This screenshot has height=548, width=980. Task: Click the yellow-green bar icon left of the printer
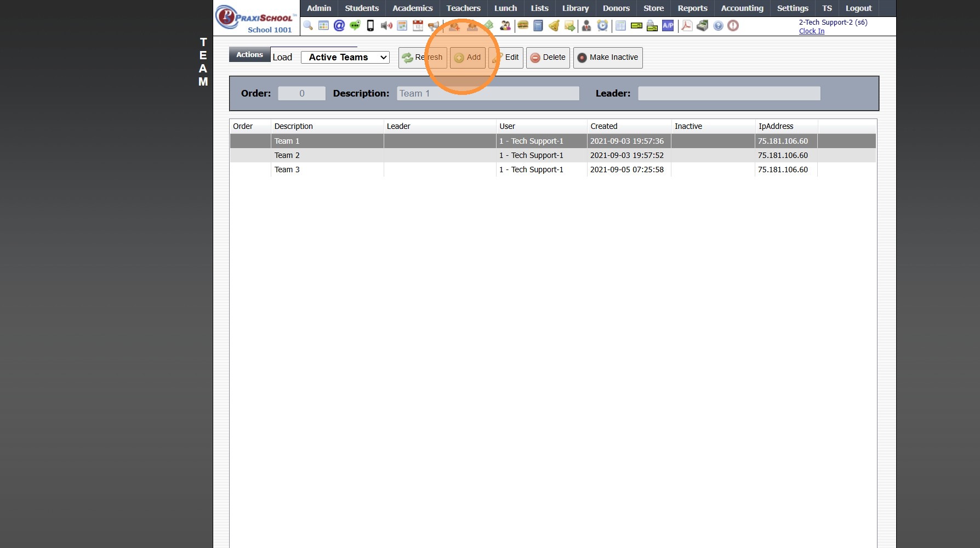[636, 26]
